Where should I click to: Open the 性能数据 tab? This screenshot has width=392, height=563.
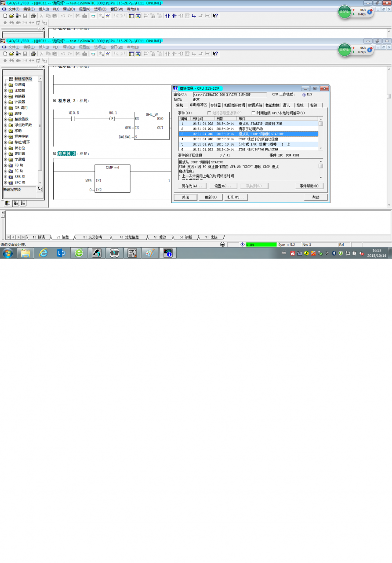272,105
